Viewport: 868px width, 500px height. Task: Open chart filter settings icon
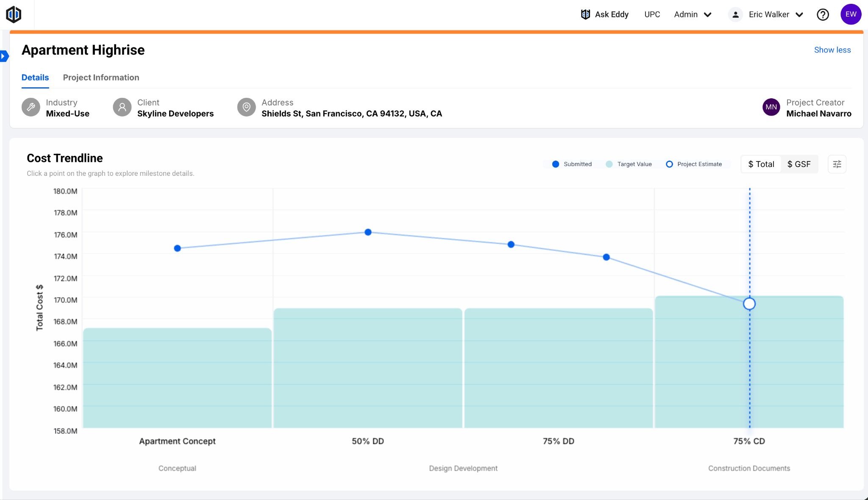tap(837, 164)
